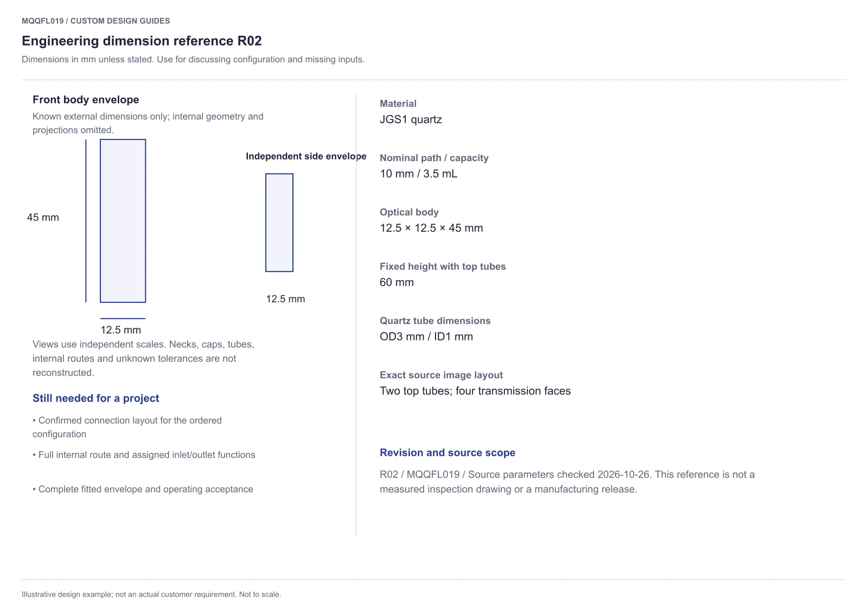Image resolution: width=868 pixels, height=614 pixels.
Task: Click the small independent side envelope rectangle
Action: (279, 223)
